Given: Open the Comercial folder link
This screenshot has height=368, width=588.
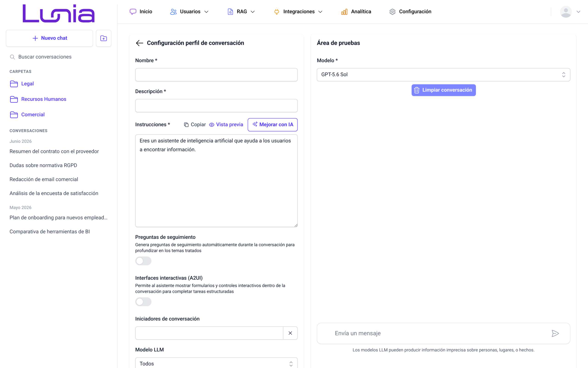Looking at the screenshot, I should point(33,115).
